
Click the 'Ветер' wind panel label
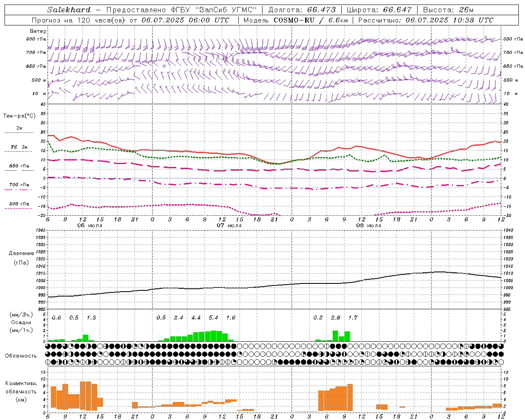coord(38,31)
